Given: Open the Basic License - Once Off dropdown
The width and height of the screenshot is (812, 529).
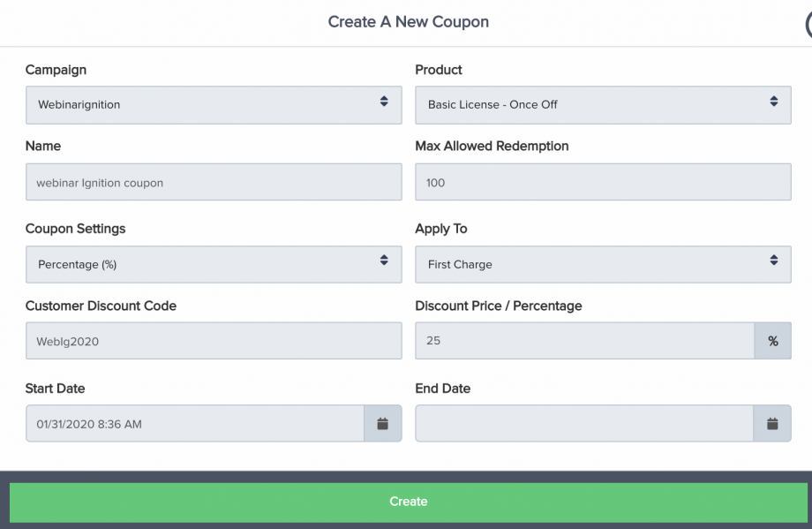Looking at the screenshot, I should (604, 105).
